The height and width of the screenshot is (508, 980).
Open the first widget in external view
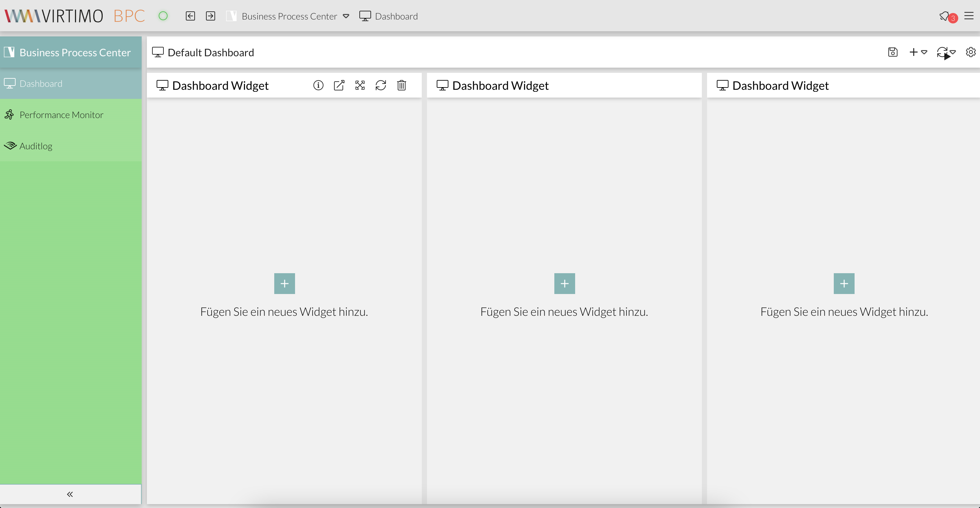click(x=339, y=85)
